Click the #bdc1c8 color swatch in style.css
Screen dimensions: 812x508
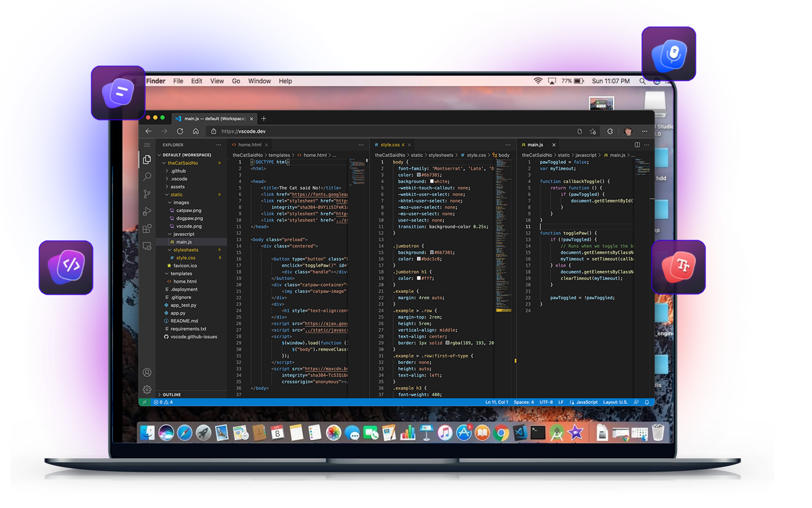[x=419, y=259]
